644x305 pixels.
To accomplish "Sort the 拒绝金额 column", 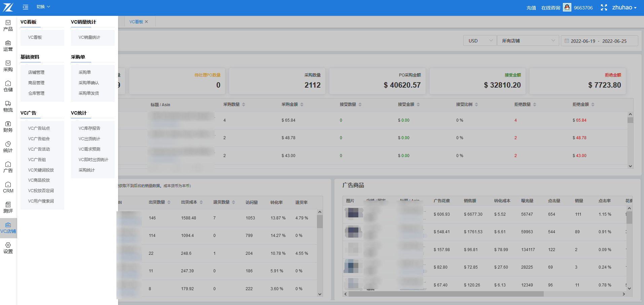I will (x=593, y=104).
